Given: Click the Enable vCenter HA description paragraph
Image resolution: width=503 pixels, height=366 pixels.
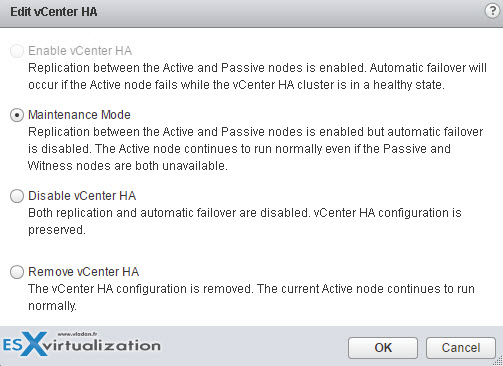Looking at the screenshot, I should tap(257, 76).
